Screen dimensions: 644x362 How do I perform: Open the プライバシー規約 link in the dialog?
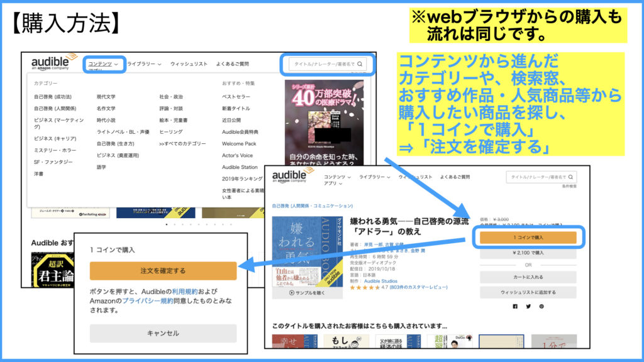147,301
